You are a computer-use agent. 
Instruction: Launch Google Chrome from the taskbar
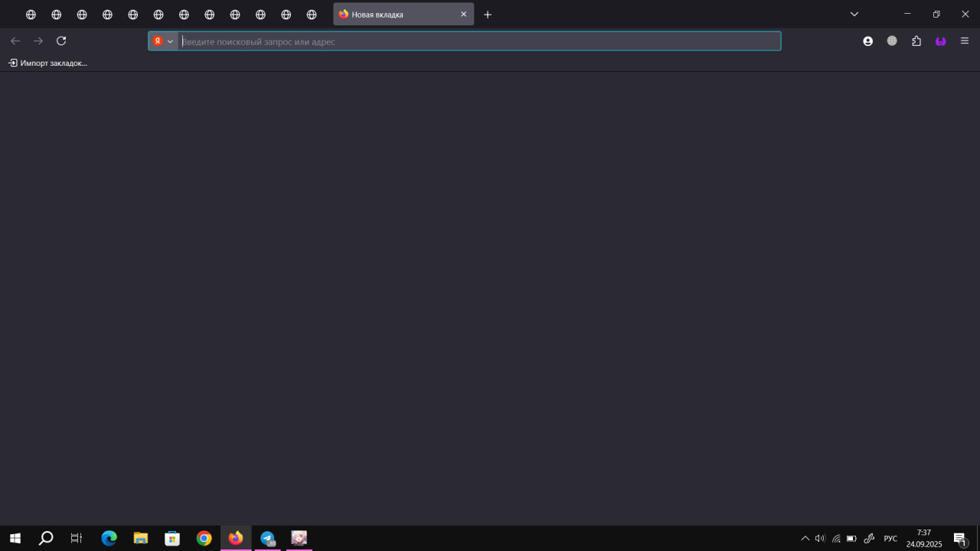(204, 538)
